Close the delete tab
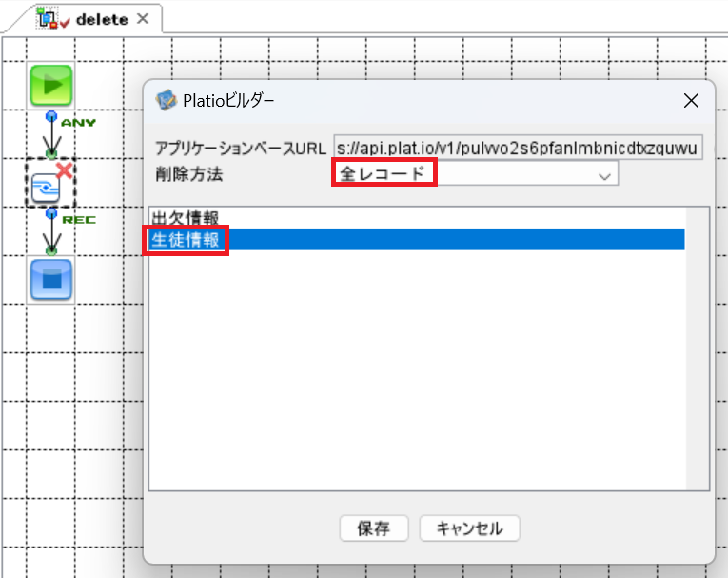The image size is (728, 578). click(x=143, y=19)
